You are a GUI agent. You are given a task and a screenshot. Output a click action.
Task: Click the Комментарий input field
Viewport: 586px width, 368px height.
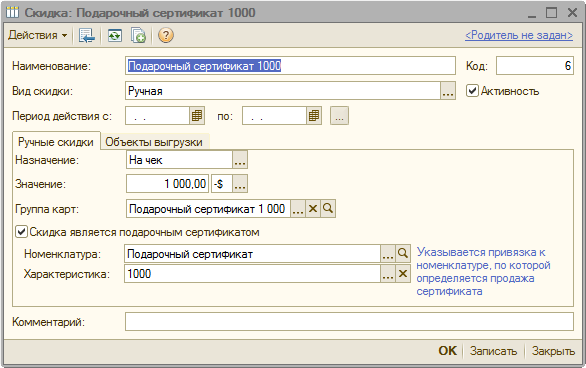[x=349, y=322]
